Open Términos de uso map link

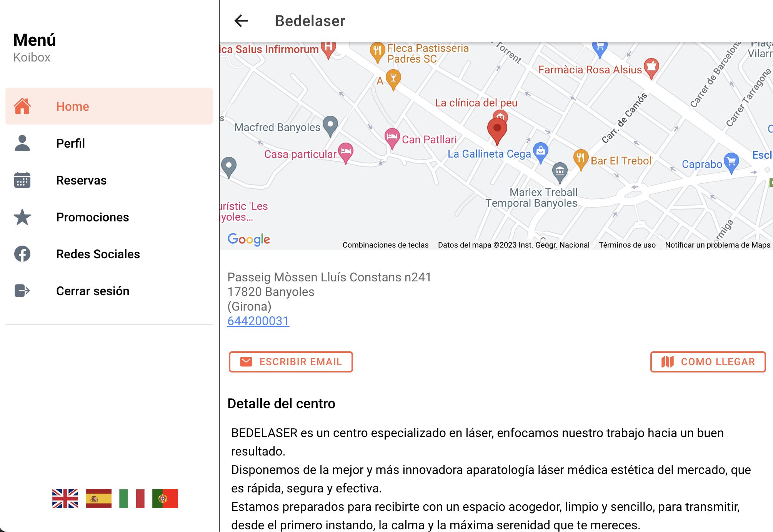pos(627,245)
